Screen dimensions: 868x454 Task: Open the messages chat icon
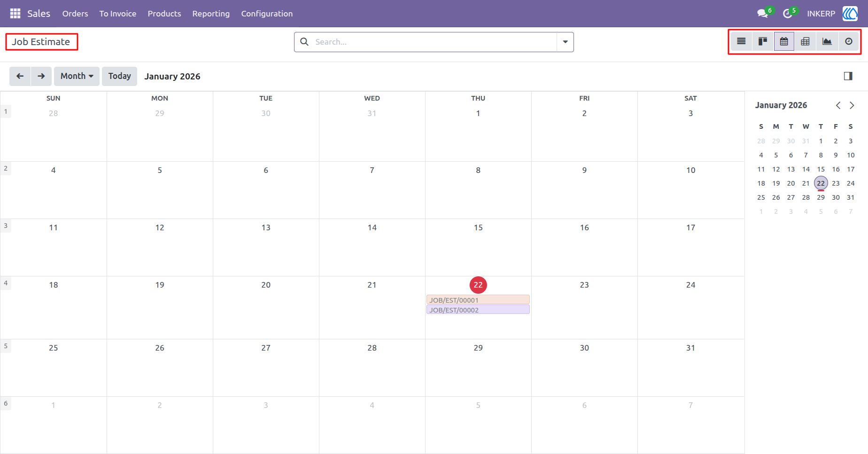click(762, 14)
